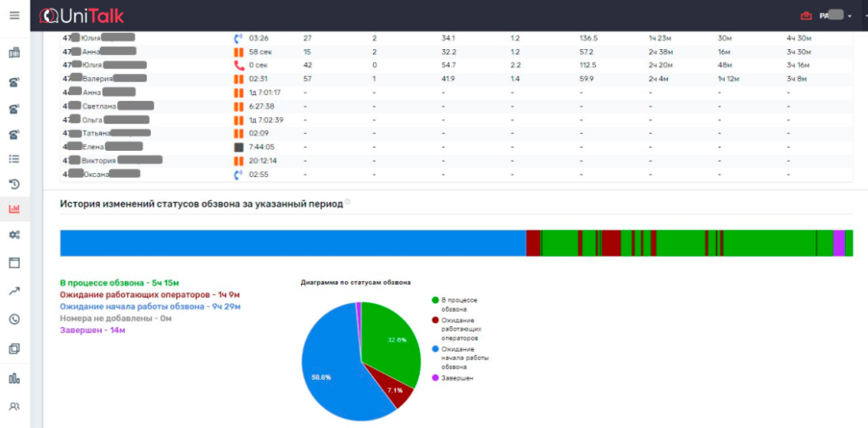This screenshot has width=868, height=428.
Task: Click the copy windows icon in the sidebar
Action: pos(14,348)
